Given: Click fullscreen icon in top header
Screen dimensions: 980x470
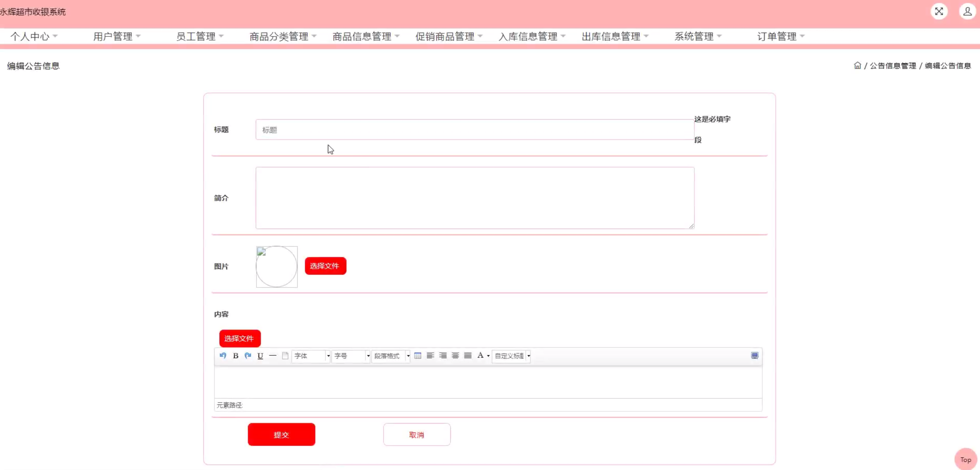Looking at the screenshot, I should [x=939, y=12].
